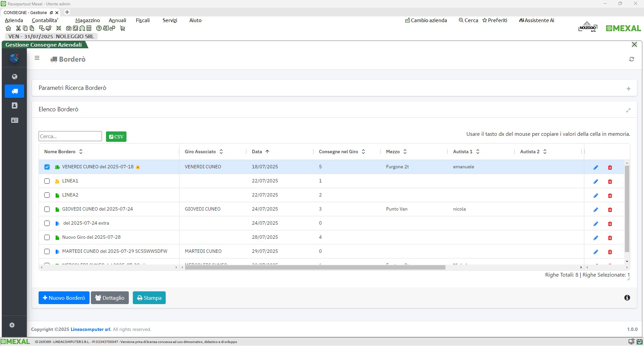The image size is (644, 346).
Task: Open settings gear in bottom left sidebar
Action: pos(12,325)
